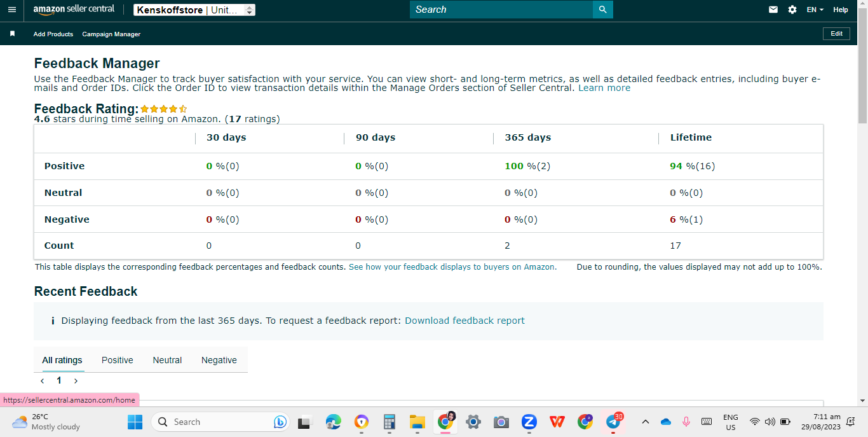Image resolution: width=868 pixels, height=437 pixels.
Task: Click the Lifetime negative 6 %(1) cell
Action: click(x=686, y=219)
